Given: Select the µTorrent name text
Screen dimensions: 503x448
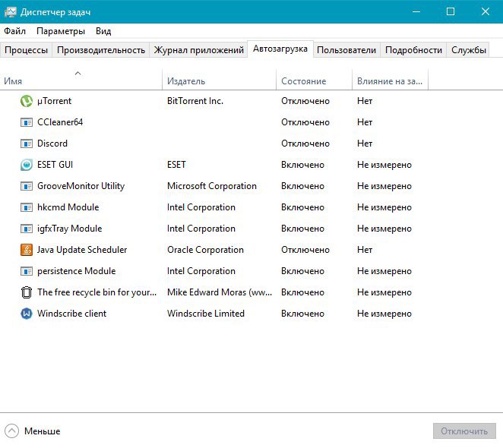Looking at the screenshot, I should [54, 101].
